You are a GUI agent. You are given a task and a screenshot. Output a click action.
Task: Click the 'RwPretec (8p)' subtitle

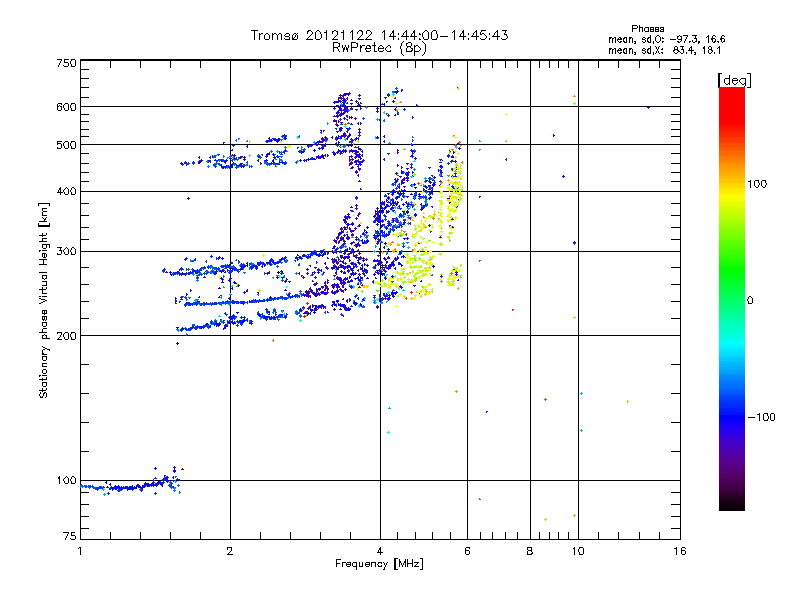pyautogui.click(x=379, y=48)
